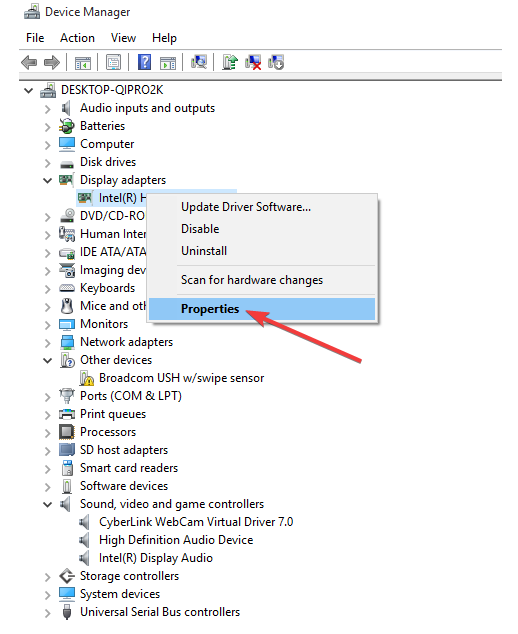
Task: Collapse the Display adapters category
Action: 47,180
